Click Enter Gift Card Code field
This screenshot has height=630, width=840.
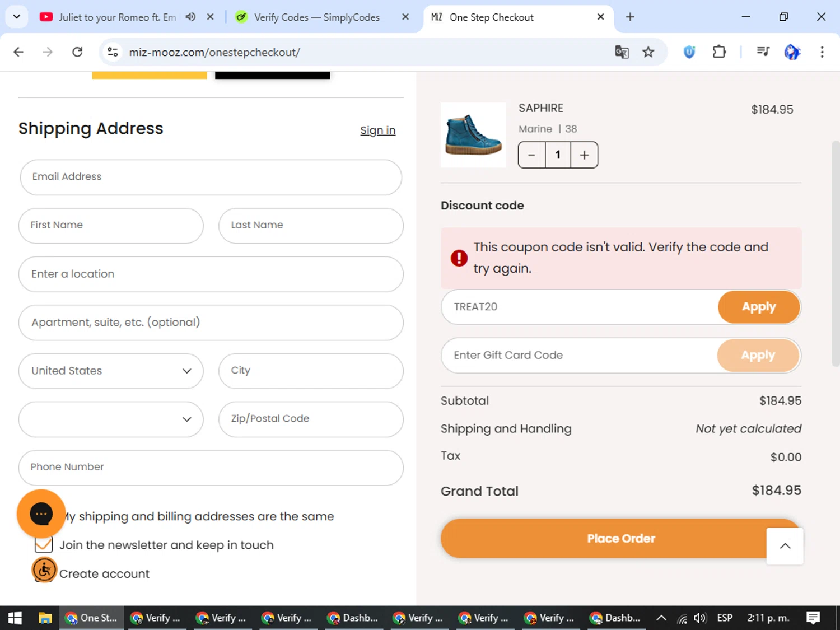580,356
